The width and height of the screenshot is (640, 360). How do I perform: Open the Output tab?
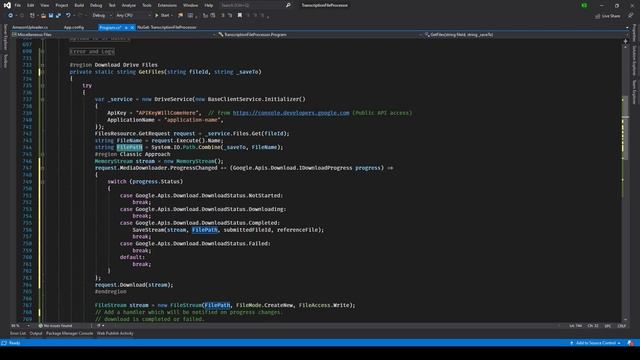(36, 333)
